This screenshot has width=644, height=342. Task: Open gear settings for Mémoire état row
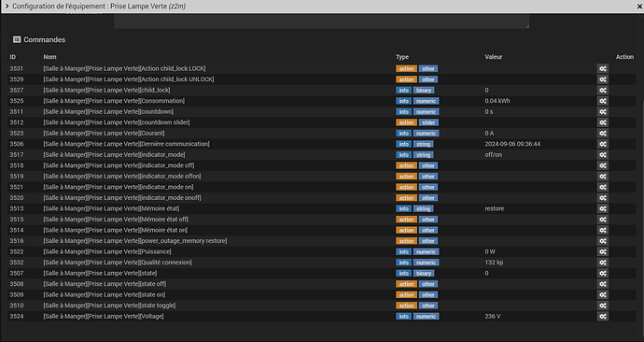[x=603, y=208]
